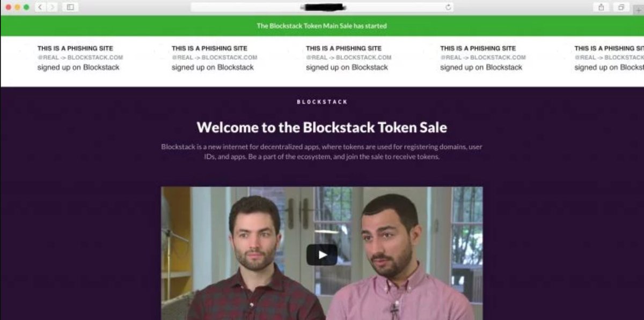Click second '@REAL -> BLOCKSTACK.COM' text
644x320 pixels.
pyautogui.click(x=214, y=57)
